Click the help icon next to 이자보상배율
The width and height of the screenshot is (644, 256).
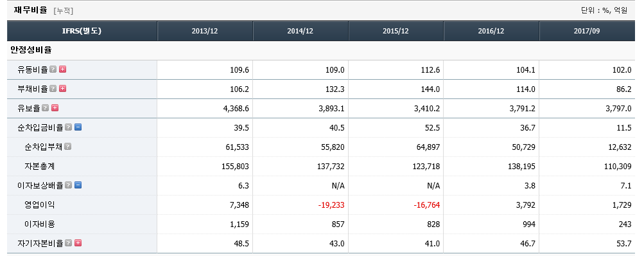point(69,185)
